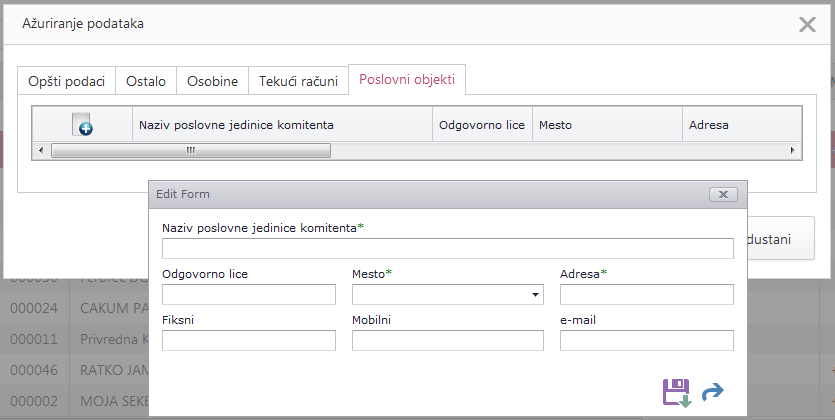Select the Osobine tab
This screenshot has height=420, width=835.
(213, 81)
